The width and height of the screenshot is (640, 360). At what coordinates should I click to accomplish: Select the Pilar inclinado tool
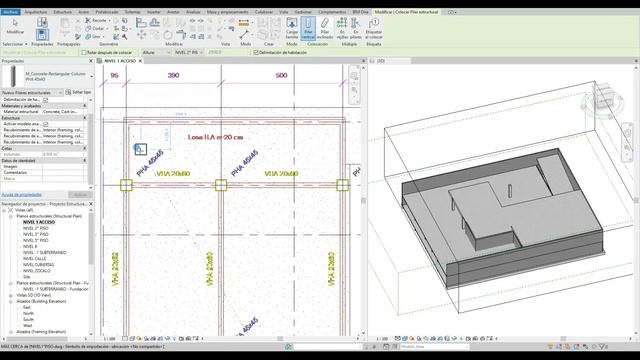click(325, 28)
